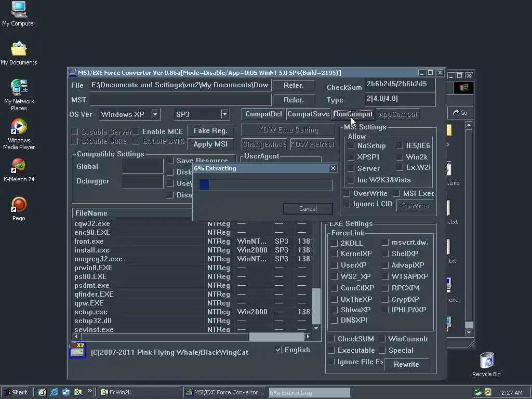The image size is (532, 399).
Task: Toggle the WS2_XP checkbox
Action: point(334,276)
